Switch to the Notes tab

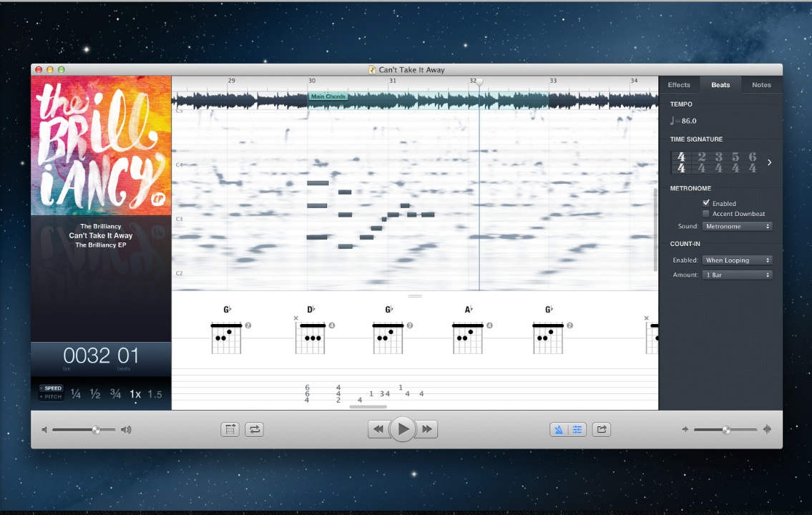pos(760,84)
